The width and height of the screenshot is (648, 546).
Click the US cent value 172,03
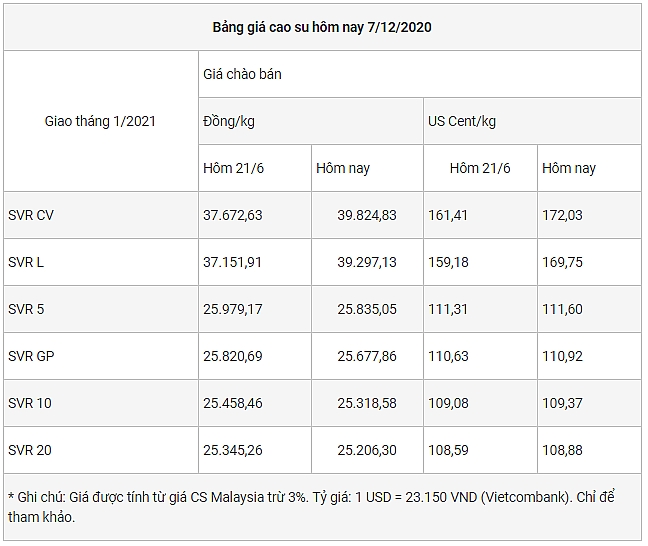click(562, 215)
